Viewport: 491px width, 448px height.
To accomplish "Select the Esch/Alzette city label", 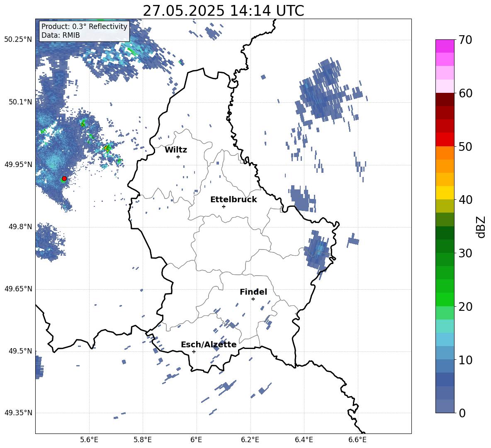I will (209, 344).
